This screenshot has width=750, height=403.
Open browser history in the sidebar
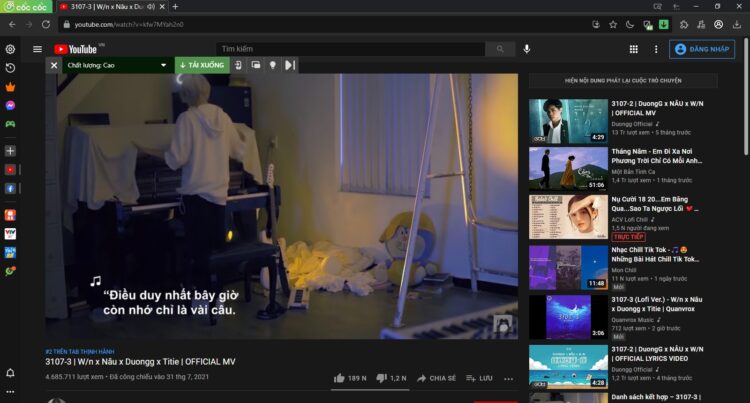tap(10, 67)
